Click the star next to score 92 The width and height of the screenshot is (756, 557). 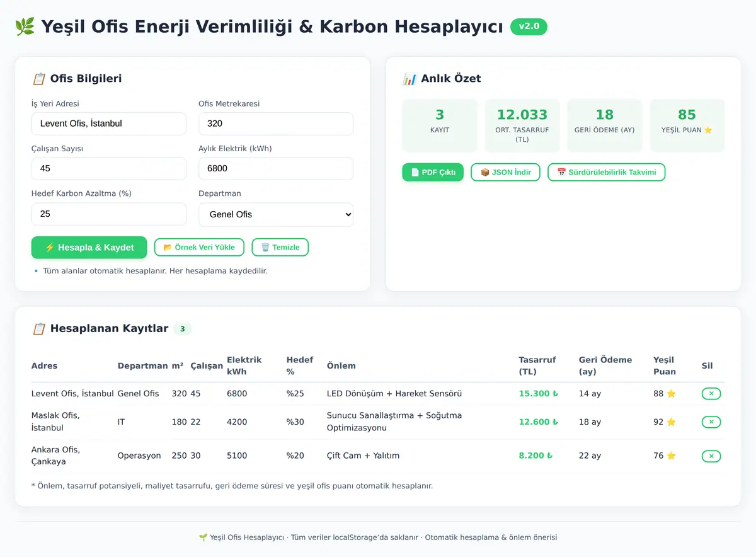click(x=671, y=422)
